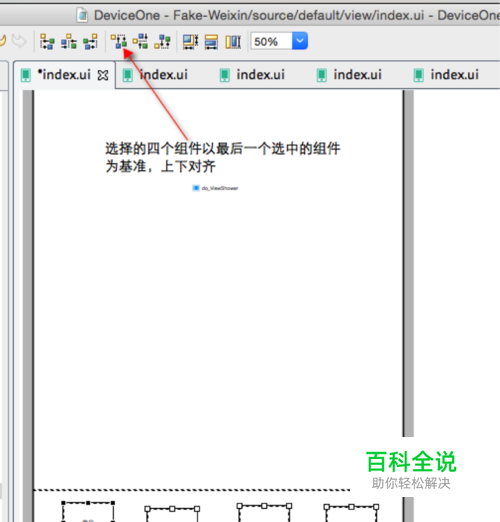Click the align bottom edges toolbar icon
This screenshot has height=522, width=500.
pos(162,42)
